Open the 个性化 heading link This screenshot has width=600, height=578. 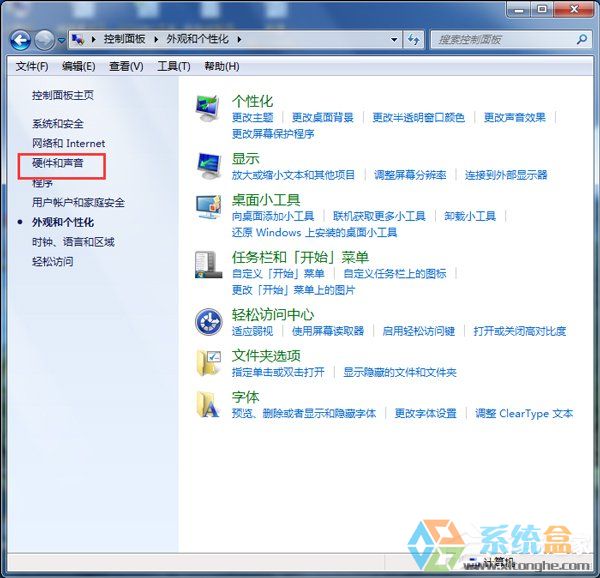point(253,102)
